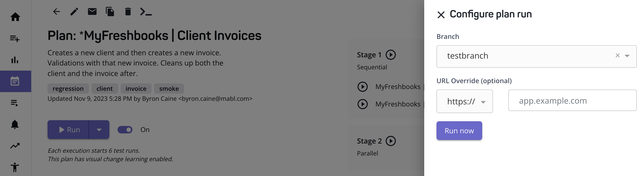Image resolution: width=644 pixels, height=176 pixels.
Task: Click the URL Override text field
Action: (x=572, y=101)
